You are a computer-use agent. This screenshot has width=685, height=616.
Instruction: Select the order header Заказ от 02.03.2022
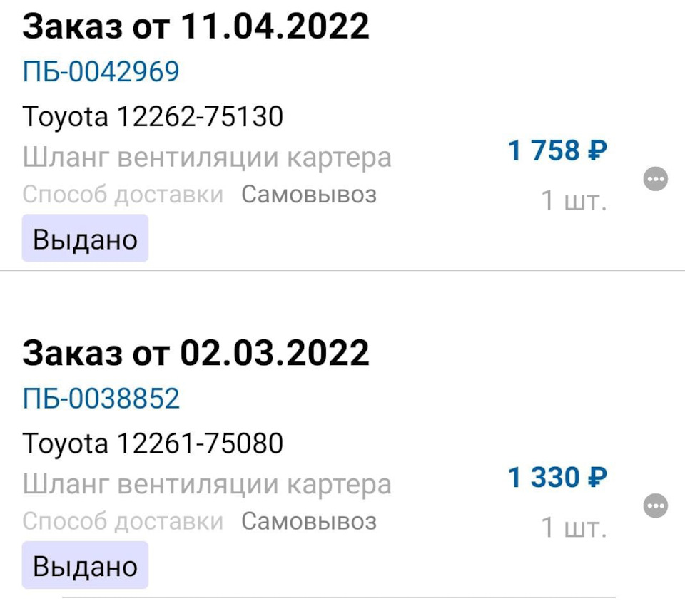click(x=196, y=351)
